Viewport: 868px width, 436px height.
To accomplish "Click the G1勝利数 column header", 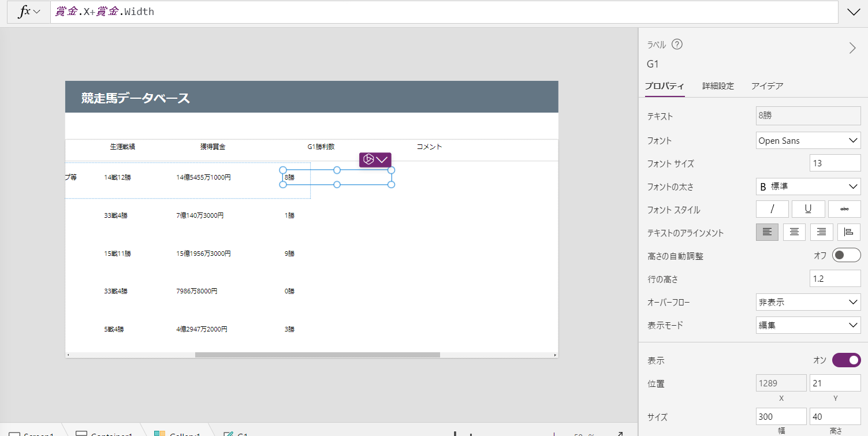I will coord(321,147).
